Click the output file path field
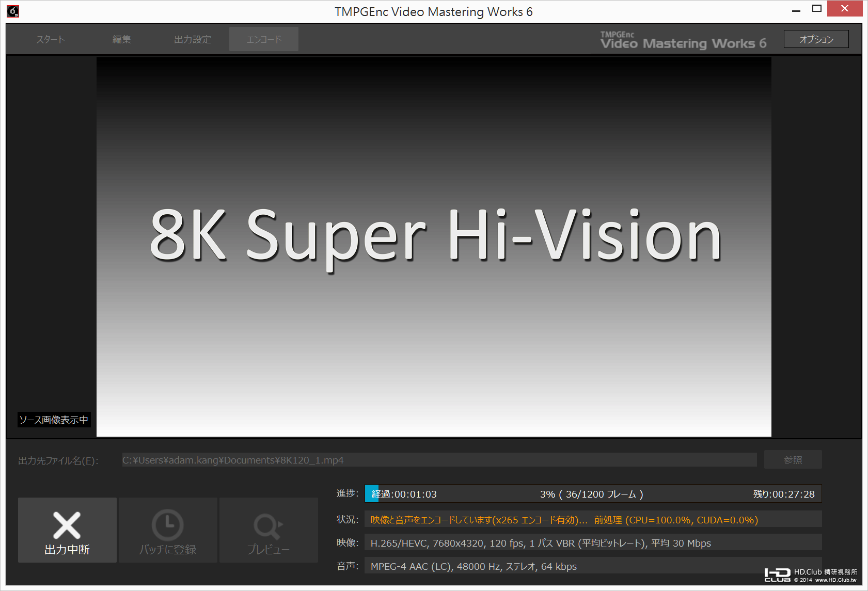 (439, 460)
